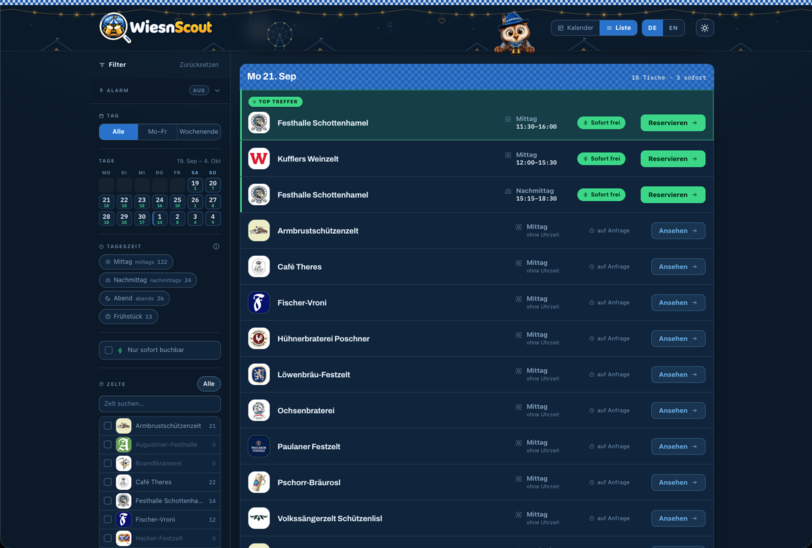This screenshot has width=812, height=548.
Task: Click the Volkssängerzelt Schützenlisl logo
Action: (259, 518)
